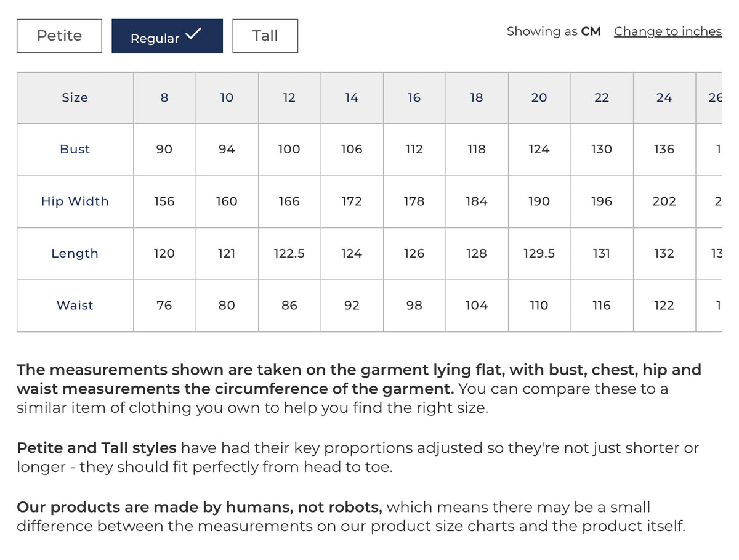
Task: Select the Petite fit option
Action: (x=59, y=36)
